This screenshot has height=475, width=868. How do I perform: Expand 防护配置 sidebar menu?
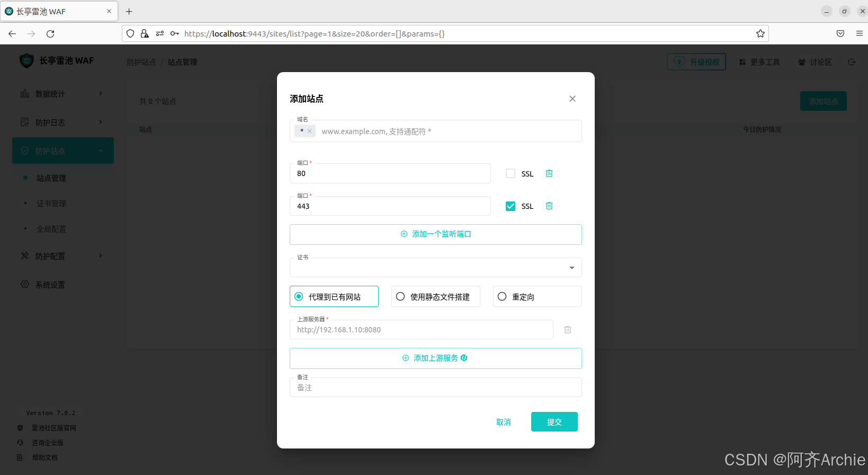coord(62,256)
